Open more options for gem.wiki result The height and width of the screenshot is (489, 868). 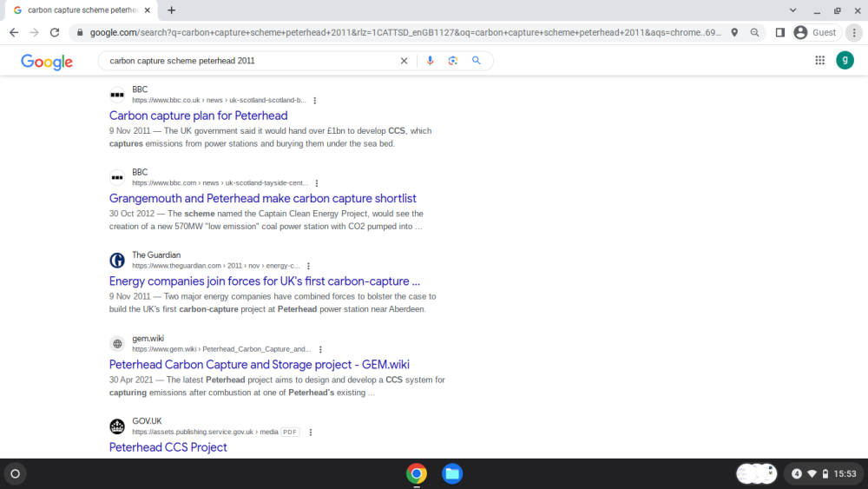[x=320, y=349]
